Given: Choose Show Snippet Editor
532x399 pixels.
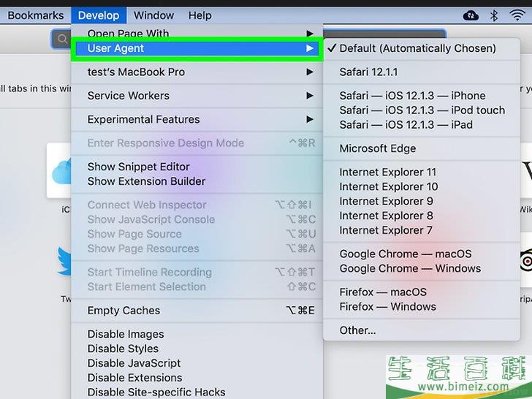Looking at the screenshot, I should (197, 167).
